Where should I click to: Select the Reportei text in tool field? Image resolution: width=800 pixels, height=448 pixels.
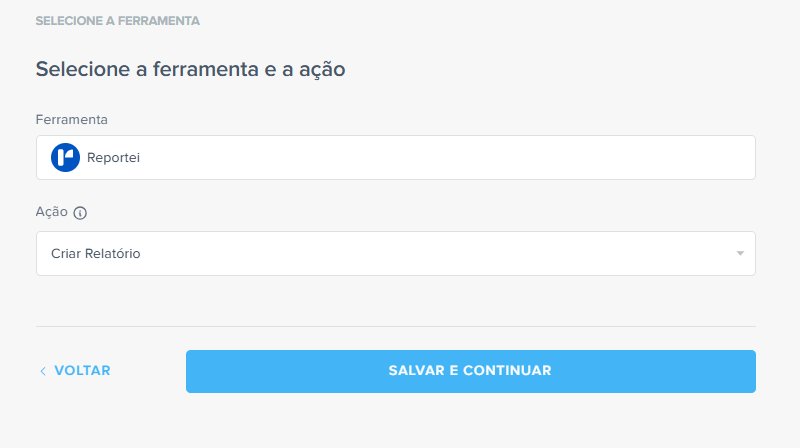[x=113, y=158]
